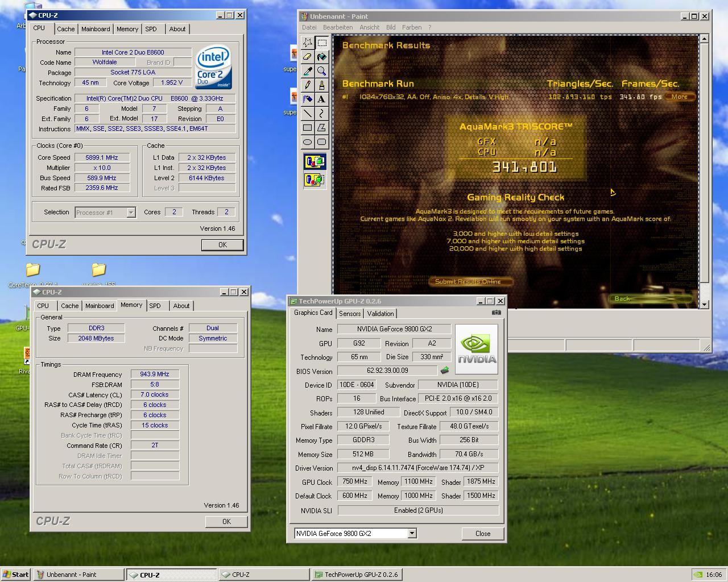The height and width of the screenshot is (582, 728).
Task: Choose opaque selection mode in Paint
Action: (315, 163)
